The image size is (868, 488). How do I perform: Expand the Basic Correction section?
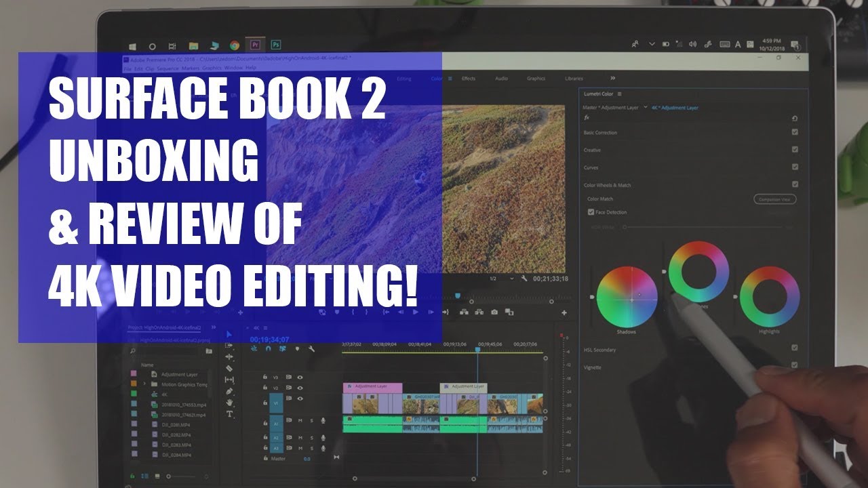(x=600, y=133)
